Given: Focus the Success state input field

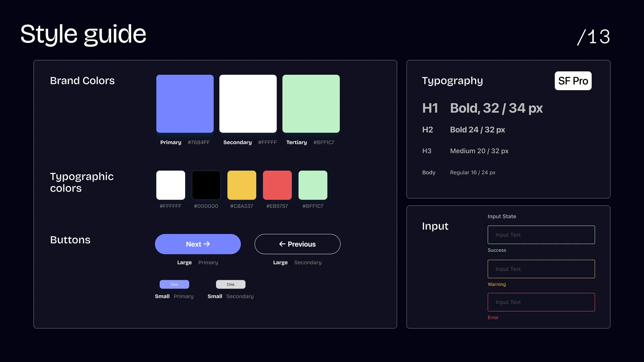Looking at the screenshot, I should [541, 235].
